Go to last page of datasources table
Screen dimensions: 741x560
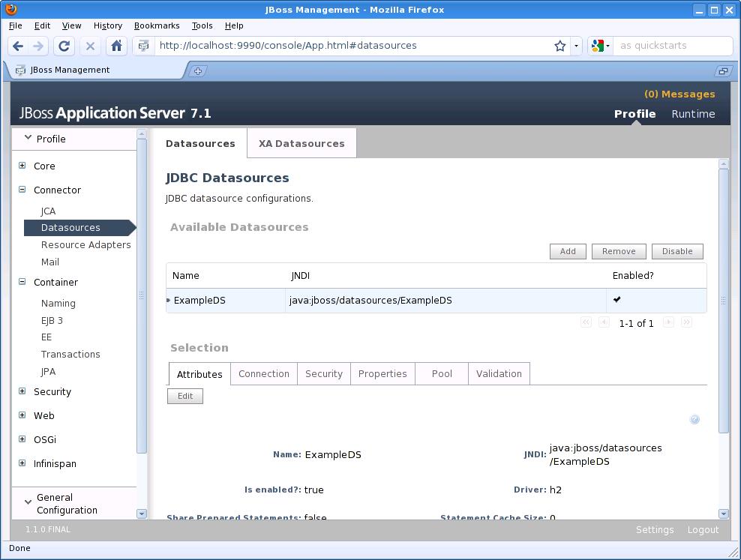[687, 322]
